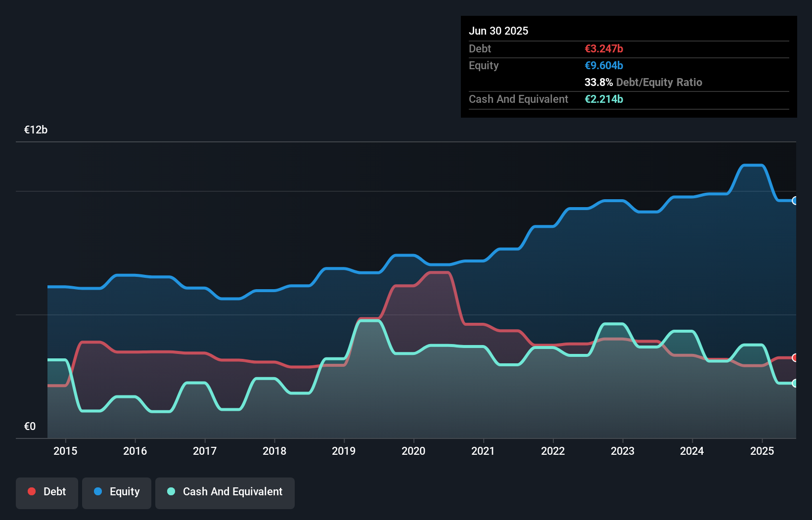Click the 33.8% Debt/Equity Ratio text
The image size is (812, 520).
coord(643,82)
